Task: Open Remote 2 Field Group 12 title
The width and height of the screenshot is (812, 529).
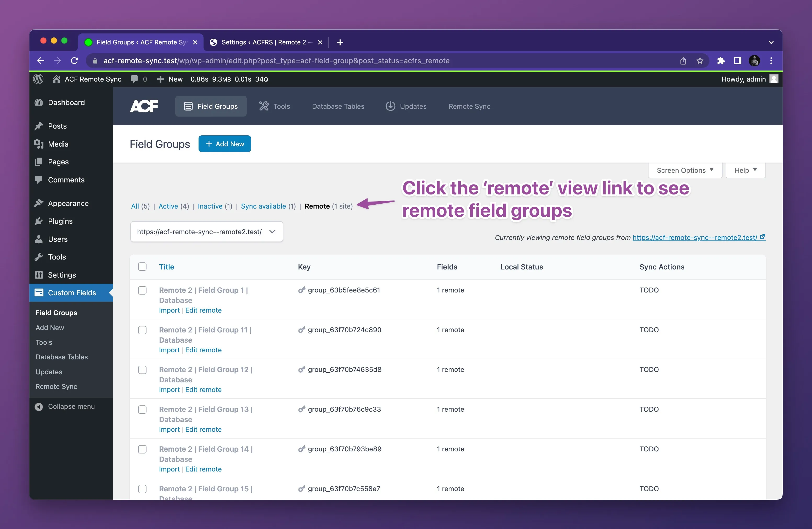Action: [x=206, y=374]
